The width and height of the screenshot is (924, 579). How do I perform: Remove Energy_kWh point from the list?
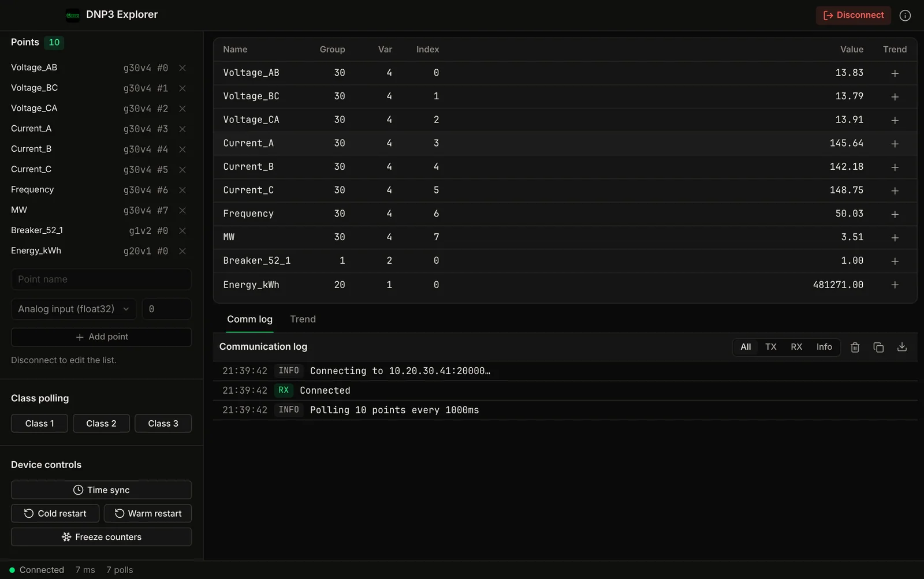[x=182, y=251]
